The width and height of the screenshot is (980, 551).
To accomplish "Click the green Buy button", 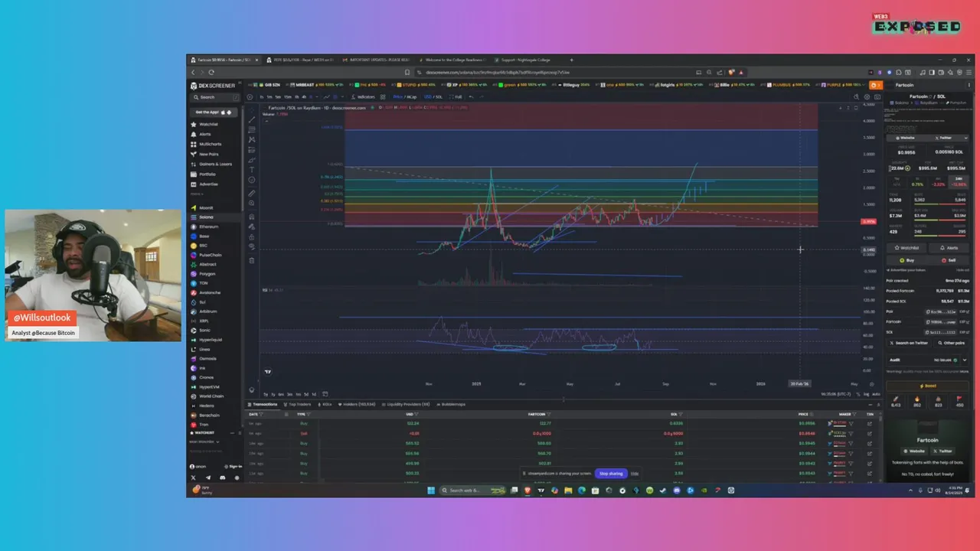I will pos(906,260).
